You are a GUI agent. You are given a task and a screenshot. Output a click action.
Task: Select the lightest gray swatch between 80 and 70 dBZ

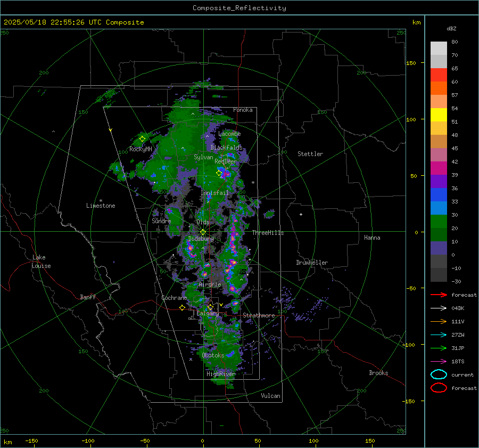click(439, 48)
